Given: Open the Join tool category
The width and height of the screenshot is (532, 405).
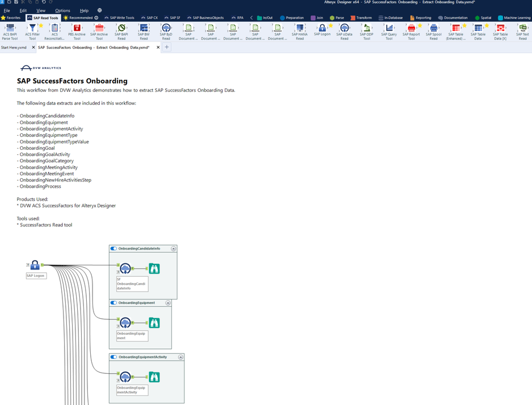Looking at the screenshot, I should 317,18.
